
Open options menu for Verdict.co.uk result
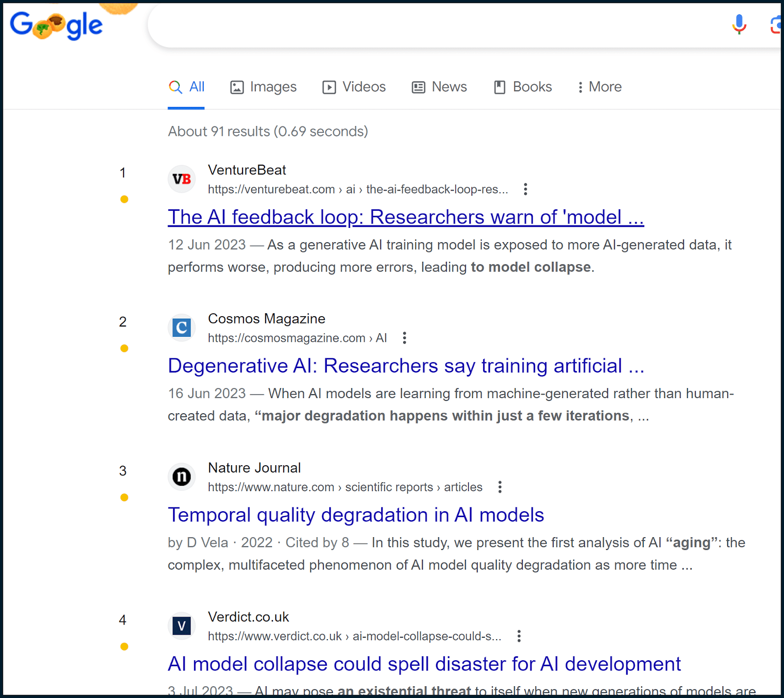click(x=519, y=636)
